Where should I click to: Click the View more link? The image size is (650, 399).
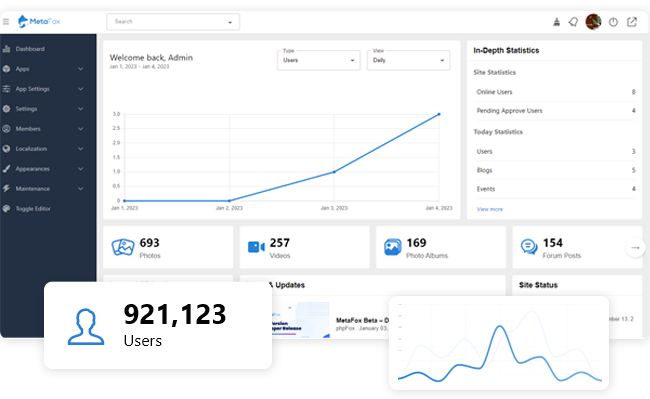click(x=490, y=209)
